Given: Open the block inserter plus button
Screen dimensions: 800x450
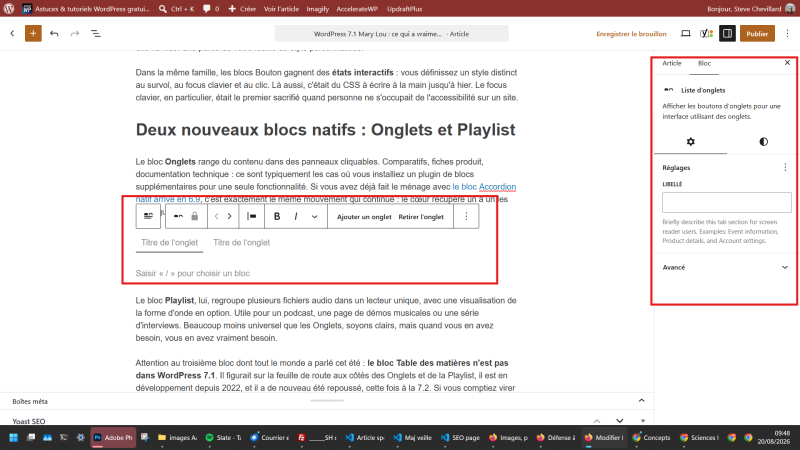Looking at the screenshot, I should pyautogui.click(x=33, y=34).
